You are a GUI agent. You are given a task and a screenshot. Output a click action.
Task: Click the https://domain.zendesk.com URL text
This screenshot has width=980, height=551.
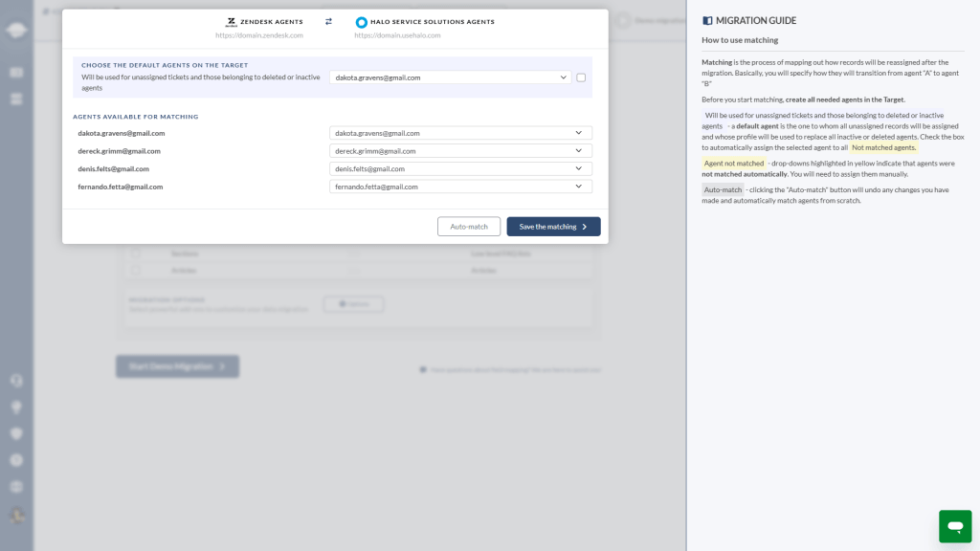[x=259, y=35]
